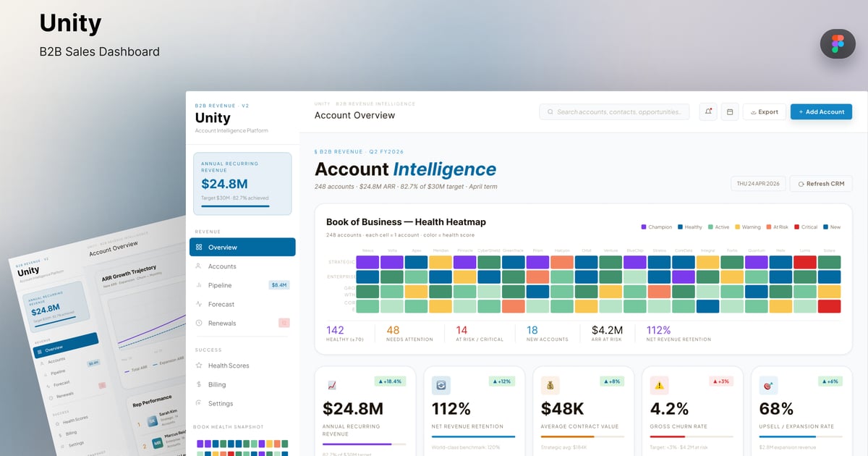The image size is (868, 456).
Task: Click the '18' New Accounts count
Action: [x=532, y=330]
